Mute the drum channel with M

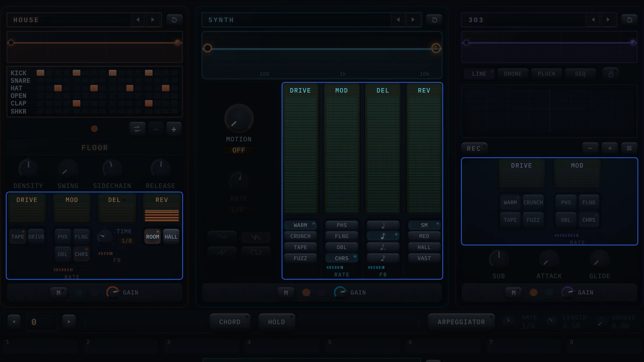[x=59, y=293]
